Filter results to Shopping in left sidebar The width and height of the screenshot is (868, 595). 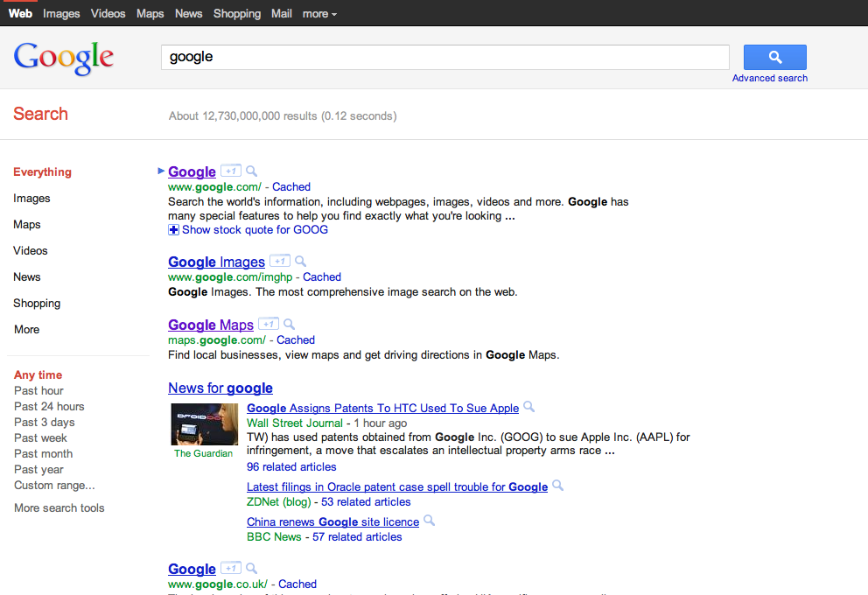point(37,304)
